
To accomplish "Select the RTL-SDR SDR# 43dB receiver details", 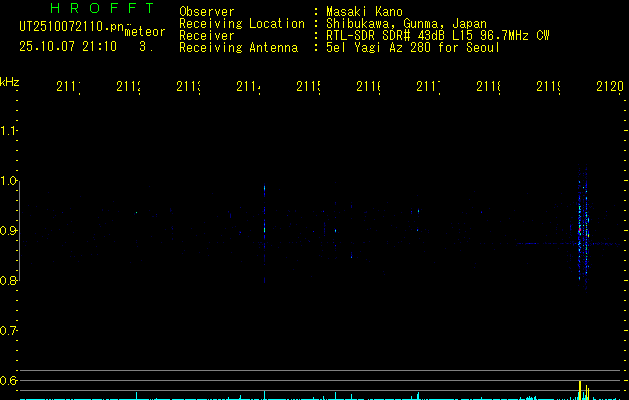I will (x=438, y=36).
